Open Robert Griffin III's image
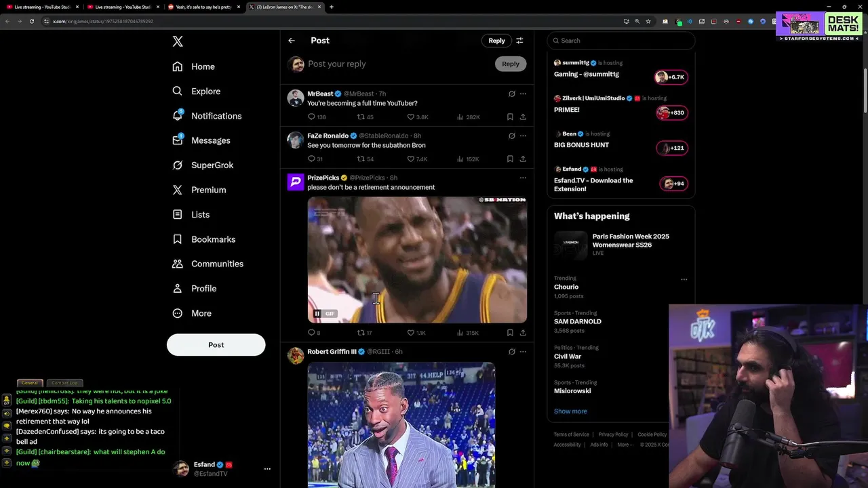The image size is (868, 488). [x=401, y=425]
